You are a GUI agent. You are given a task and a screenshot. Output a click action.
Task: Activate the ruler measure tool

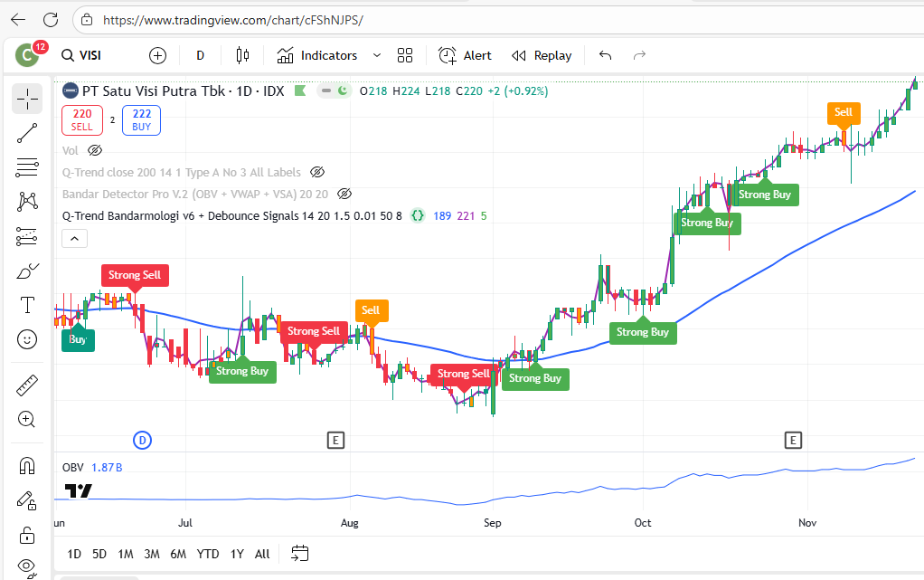(27, 385)
